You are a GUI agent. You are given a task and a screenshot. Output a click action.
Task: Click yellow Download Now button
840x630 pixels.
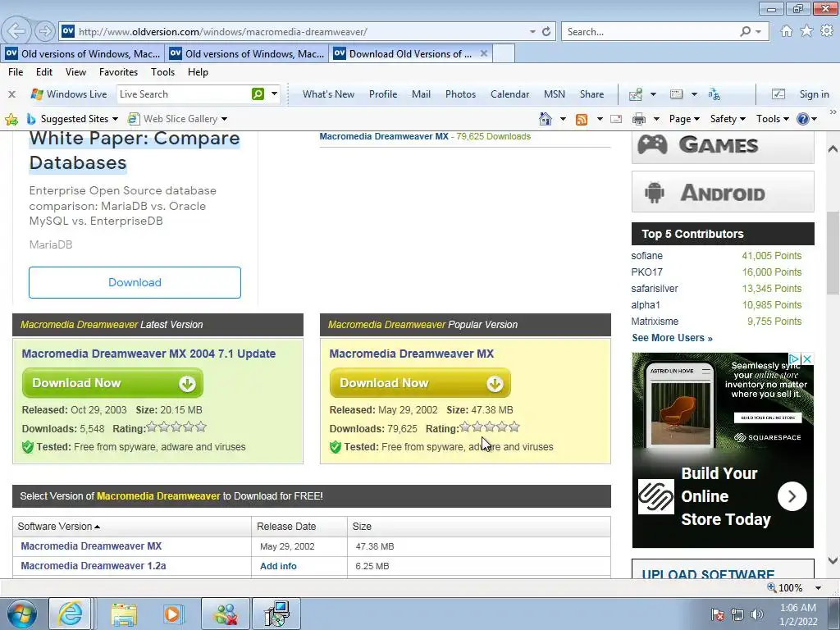[420, 383]
